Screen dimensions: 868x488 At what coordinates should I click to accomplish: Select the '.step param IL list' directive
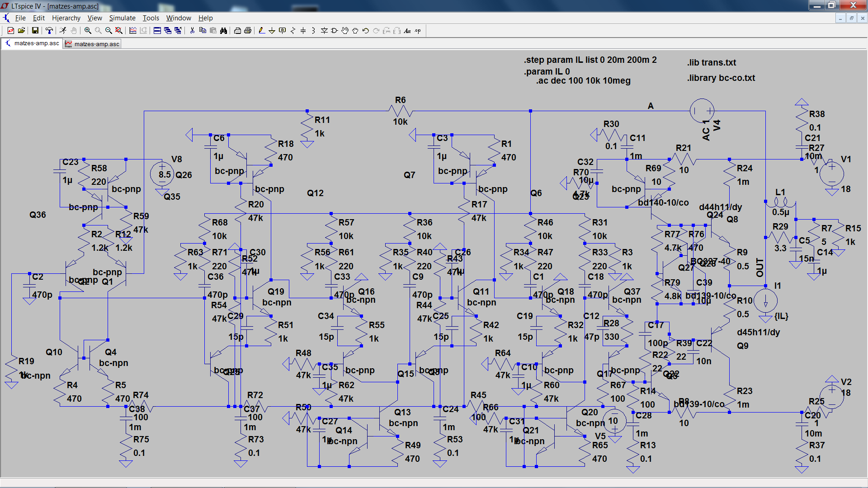(590, 60)
